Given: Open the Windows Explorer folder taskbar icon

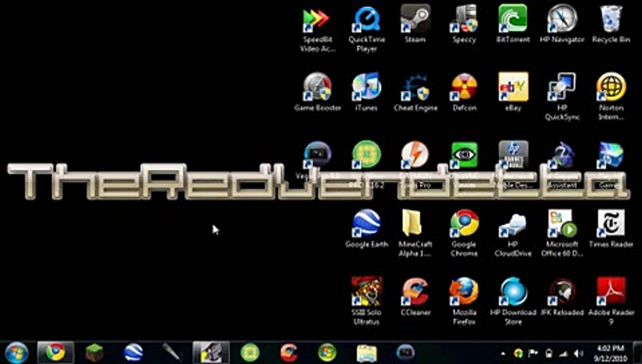Looking at the screenshot, I should coord(367,353).
